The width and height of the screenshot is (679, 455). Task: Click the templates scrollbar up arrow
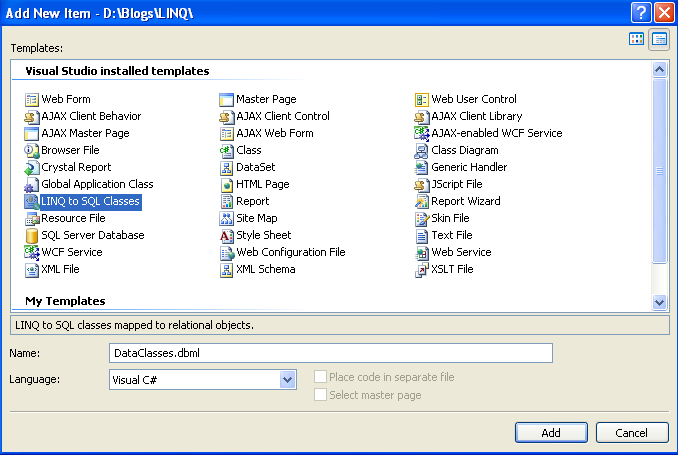[x=660, y=69]
